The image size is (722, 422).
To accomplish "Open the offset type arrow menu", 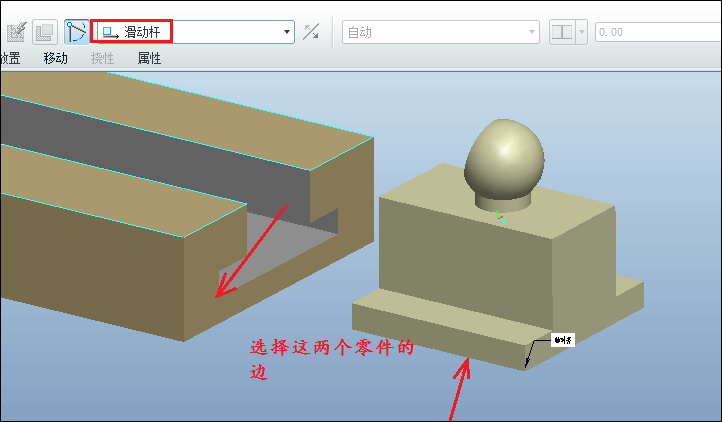I will (582, 32).
